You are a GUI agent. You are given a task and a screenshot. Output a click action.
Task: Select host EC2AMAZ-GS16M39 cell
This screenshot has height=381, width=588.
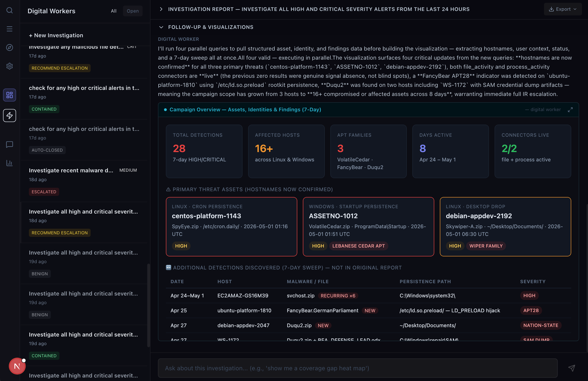[x=243, y=296]
